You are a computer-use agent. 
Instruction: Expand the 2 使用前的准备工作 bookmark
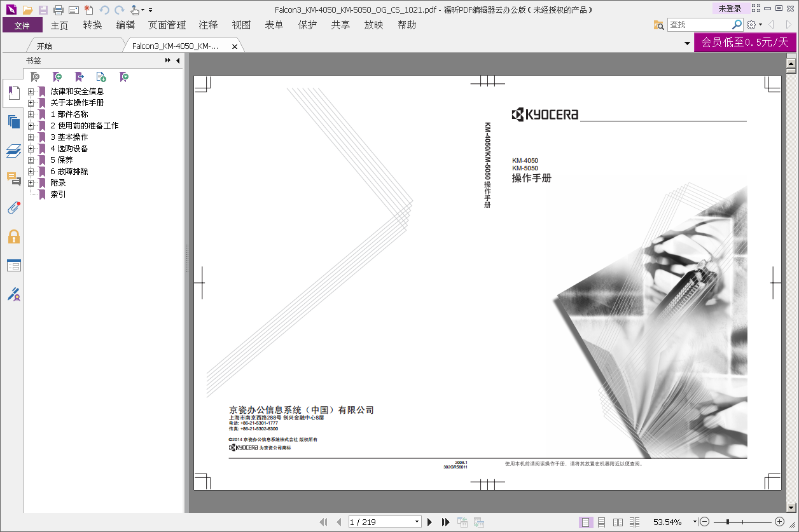31,126
